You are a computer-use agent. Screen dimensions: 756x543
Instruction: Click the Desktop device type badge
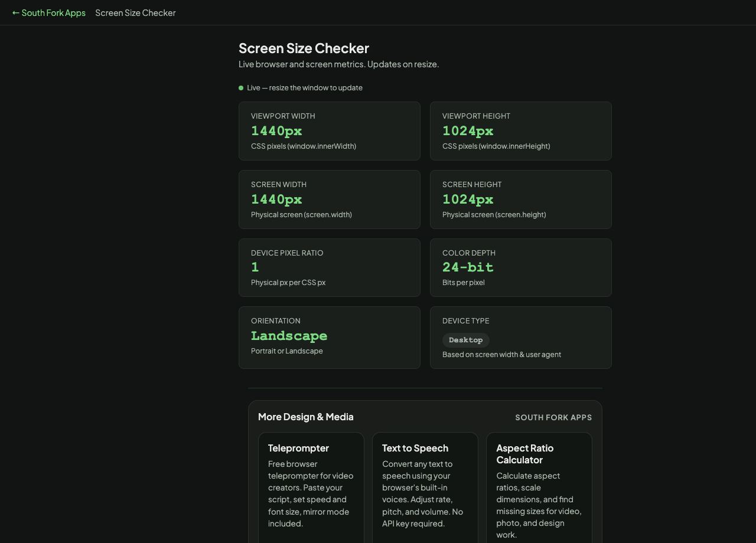pyautogui.click(x=466, y=340)
